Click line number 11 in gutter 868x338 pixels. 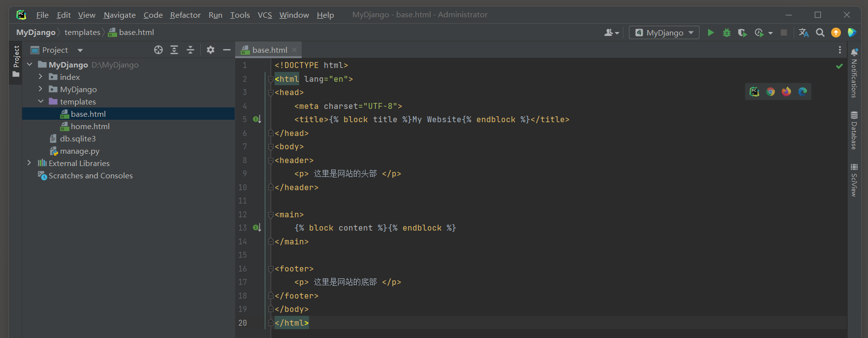point(243,201)
